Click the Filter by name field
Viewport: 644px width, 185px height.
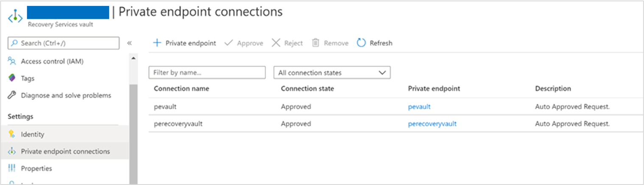[x=207, y=73]
